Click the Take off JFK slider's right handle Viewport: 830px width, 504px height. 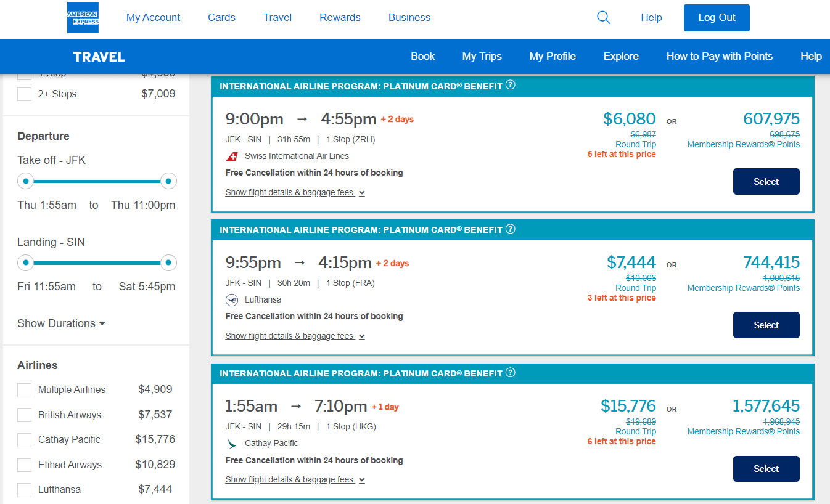[x=168, y=181]
